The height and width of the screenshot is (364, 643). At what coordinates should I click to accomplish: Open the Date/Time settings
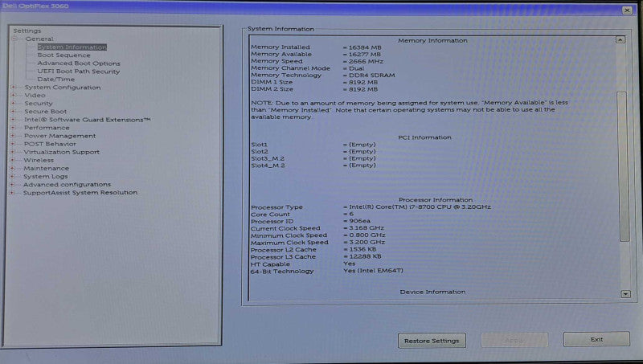coord(56,79)
